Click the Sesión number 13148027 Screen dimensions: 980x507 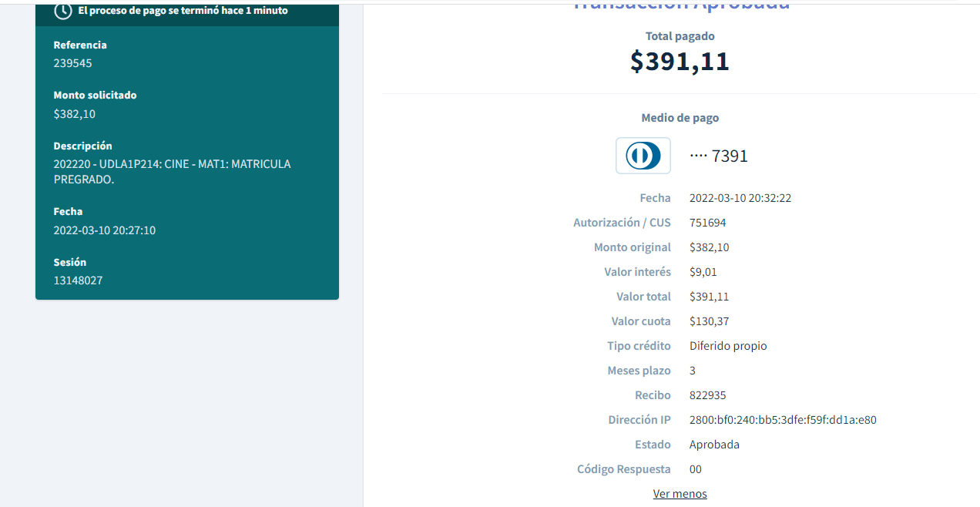pos(78,280)
